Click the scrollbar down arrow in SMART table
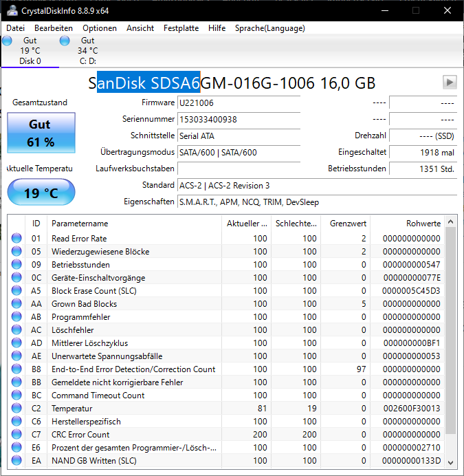464x476 pixels. 451,463
